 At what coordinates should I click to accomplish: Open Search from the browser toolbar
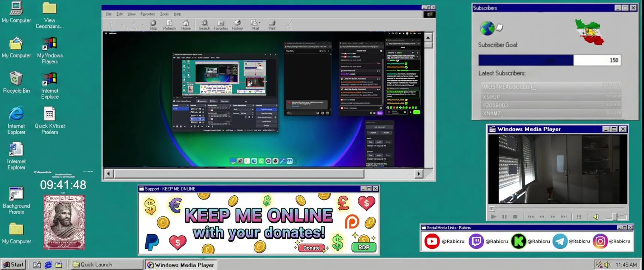tap(204, 25)
